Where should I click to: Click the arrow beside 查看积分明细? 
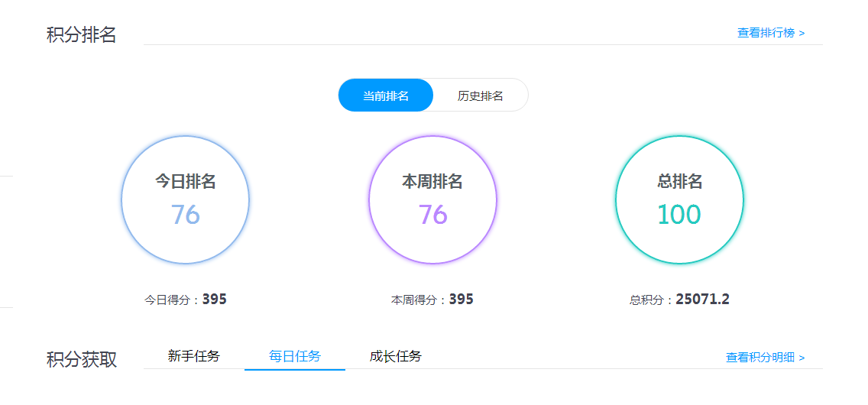coord(802,358)
